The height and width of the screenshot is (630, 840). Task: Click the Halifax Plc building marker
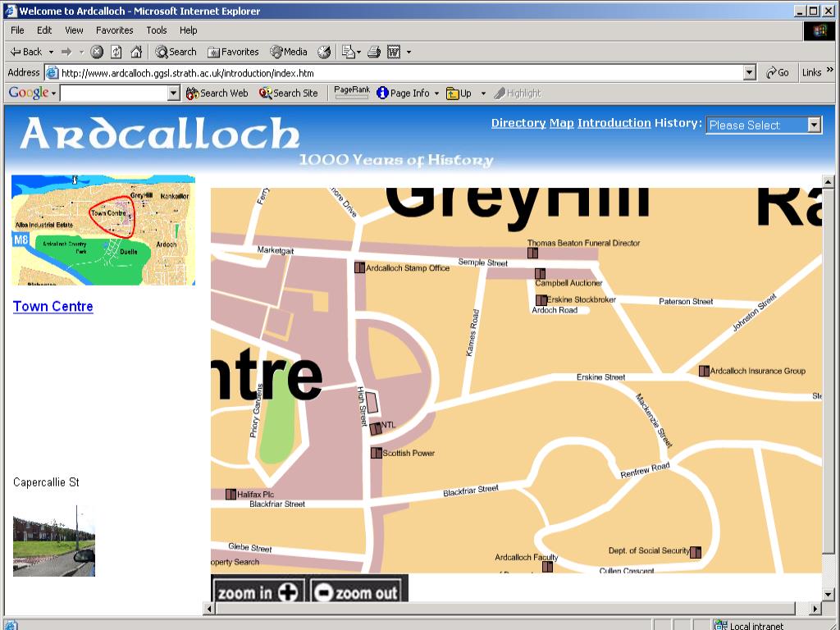(x=231, y=494)
